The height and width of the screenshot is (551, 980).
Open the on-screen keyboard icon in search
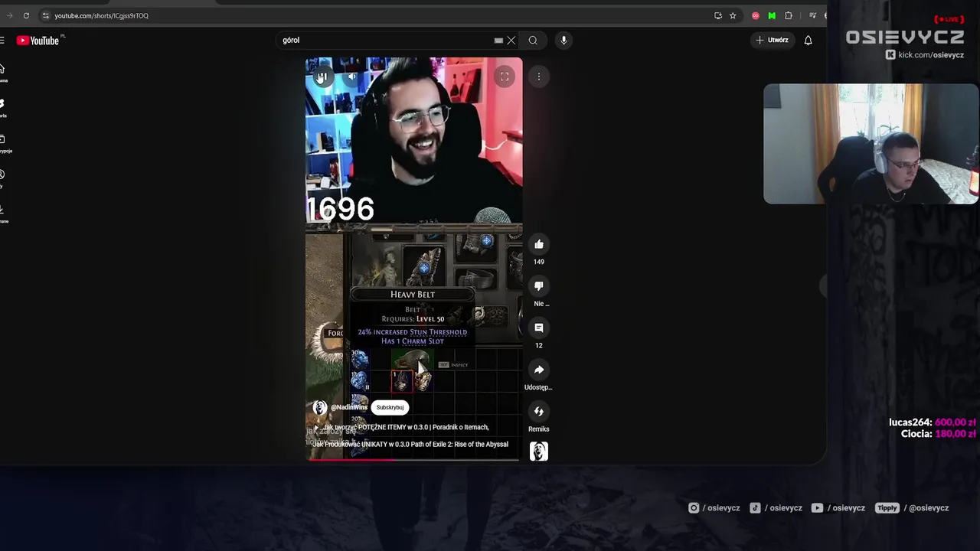coord(498,41)
